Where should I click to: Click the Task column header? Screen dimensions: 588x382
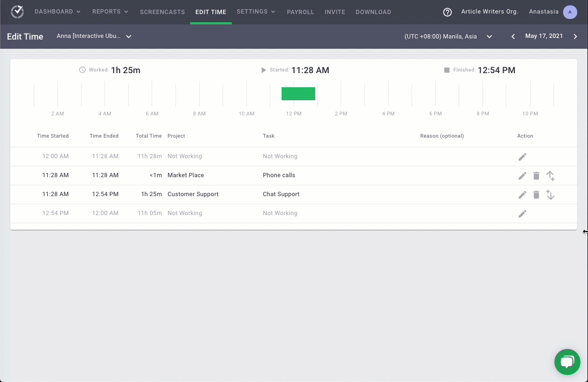click(269, 136)
